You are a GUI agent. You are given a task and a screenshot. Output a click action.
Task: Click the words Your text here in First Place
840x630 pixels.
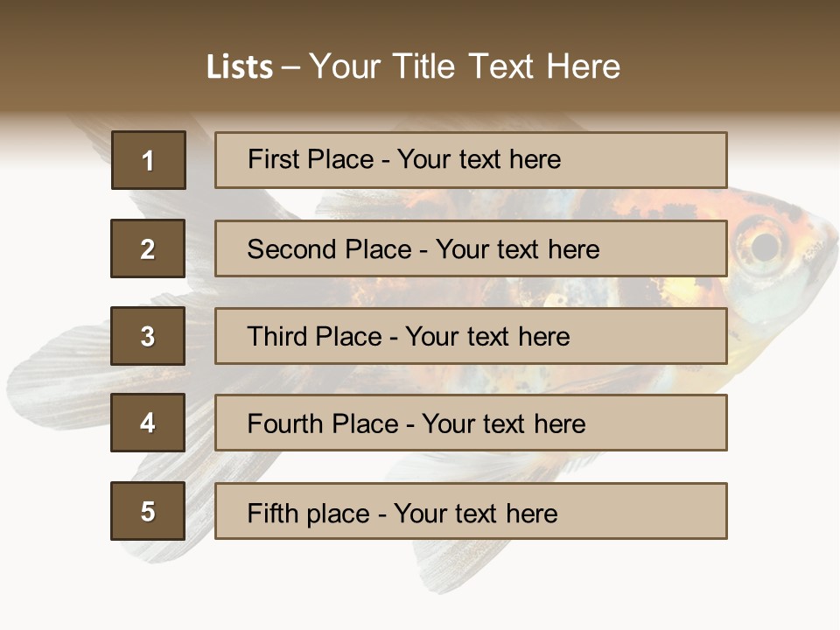(x=479, y=159)
